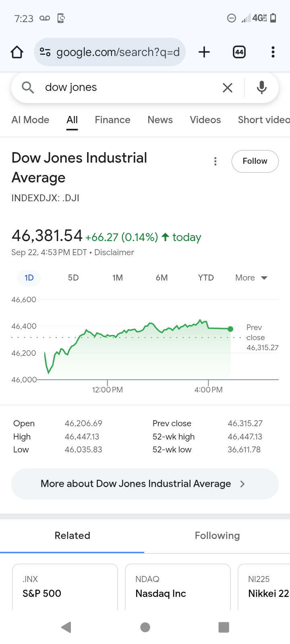Tap the site info icon in address bar
290x644 pixels.
(45, 52)
